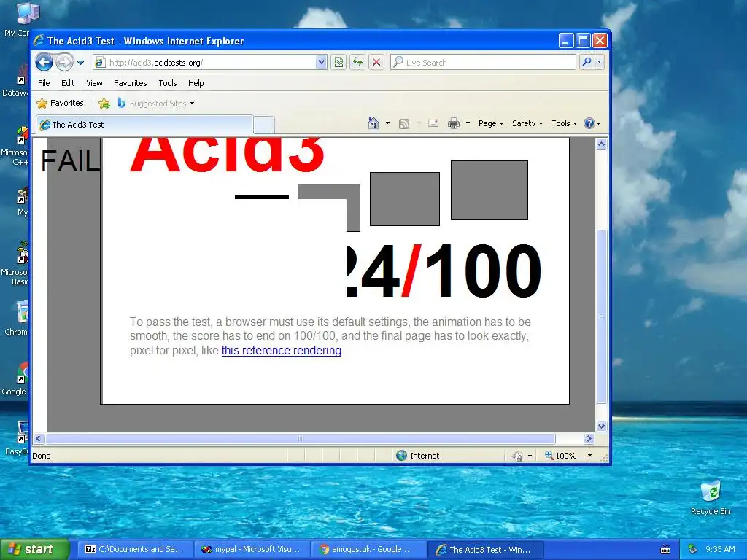747x560 pixels.
Task: Expand the Home button dropdown arrow
Action: tap(387, 123)
